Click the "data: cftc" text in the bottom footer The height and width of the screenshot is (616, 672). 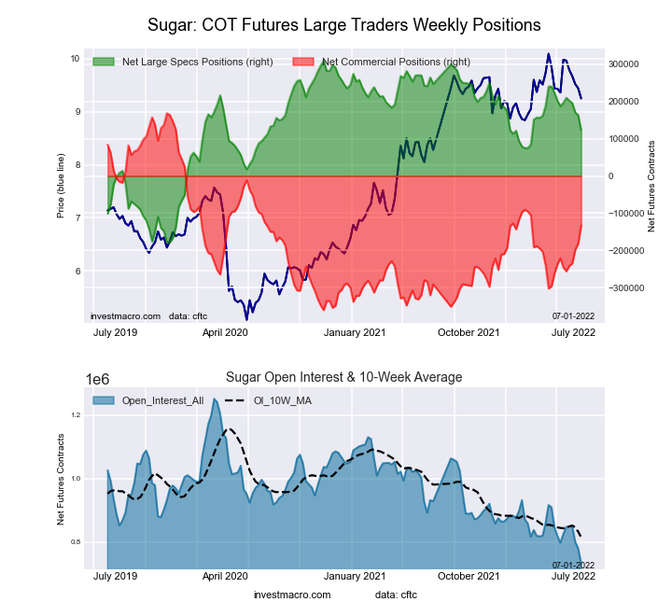tap(396, 594)
